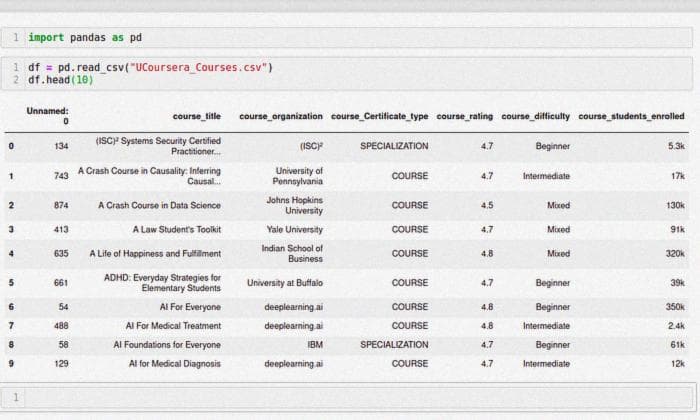
Task: Click the '61k' students enrolled value
Action: pos(678,345)
